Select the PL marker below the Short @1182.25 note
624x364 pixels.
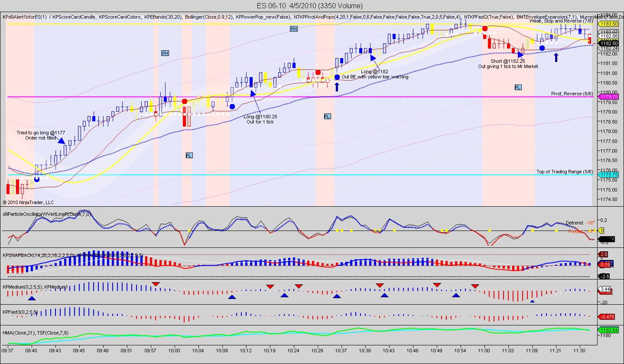[x=518, y=87]
